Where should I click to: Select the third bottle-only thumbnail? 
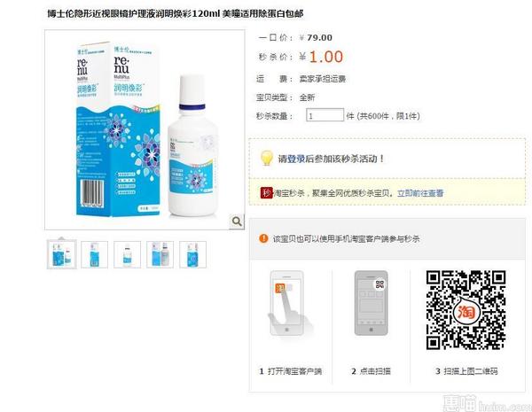(x=127, y=254)
